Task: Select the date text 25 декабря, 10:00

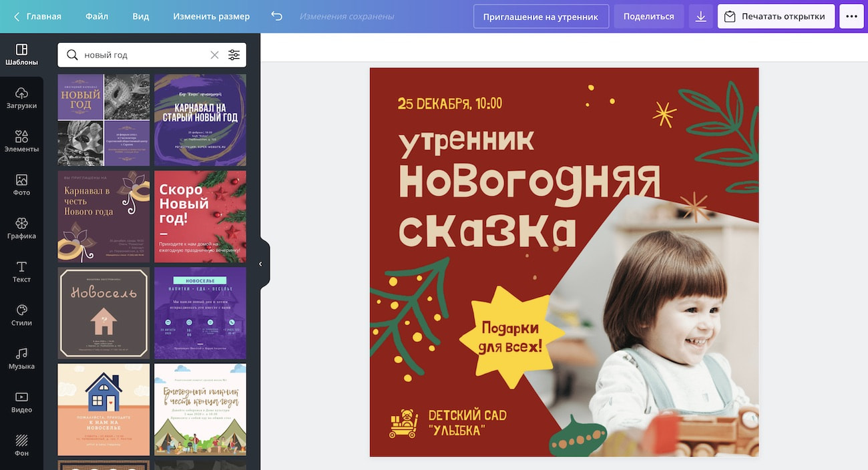Action: 449,103
